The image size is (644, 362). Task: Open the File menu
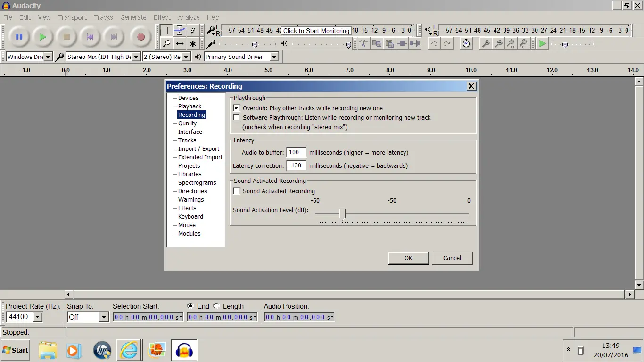[x=8, y=17]
